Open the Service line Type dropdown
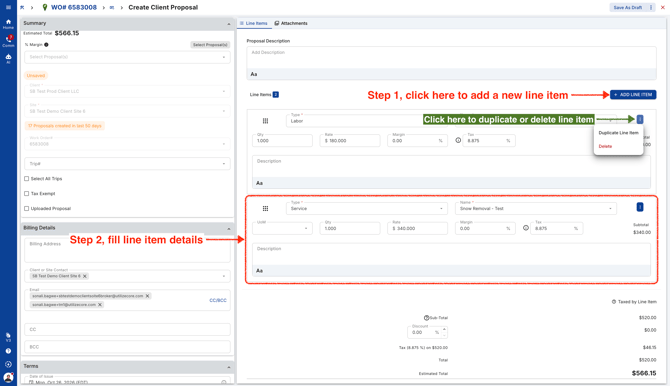Viewport: 670px width, 386px height. point(367,208)
